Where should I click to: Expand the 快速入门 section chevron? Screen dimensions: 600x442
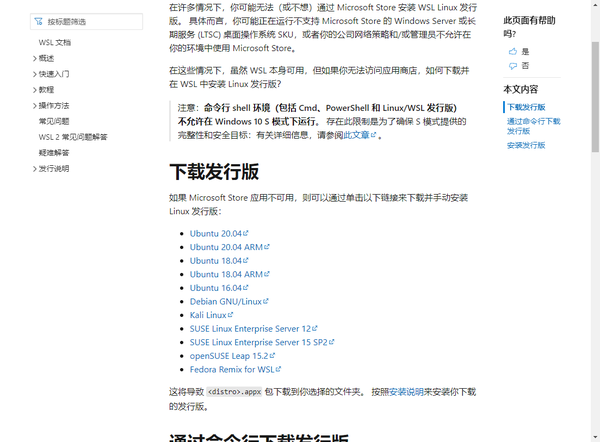tap(34, 74)
